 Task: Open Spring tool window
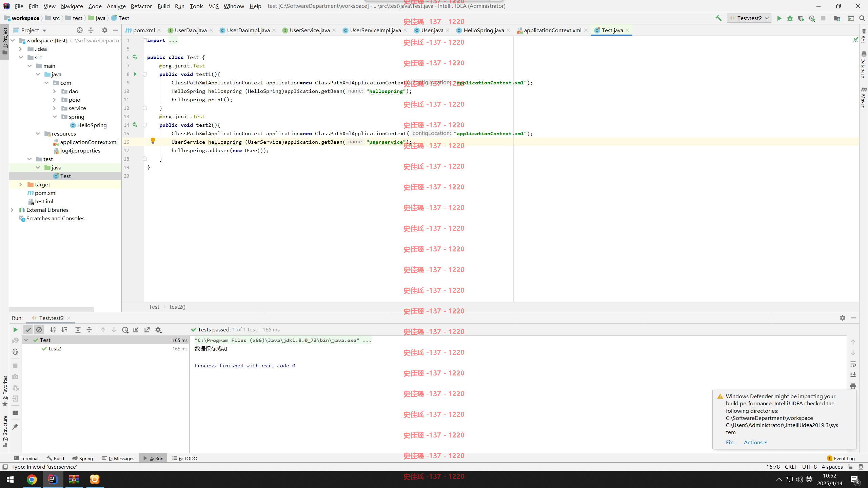coord(82,458)
